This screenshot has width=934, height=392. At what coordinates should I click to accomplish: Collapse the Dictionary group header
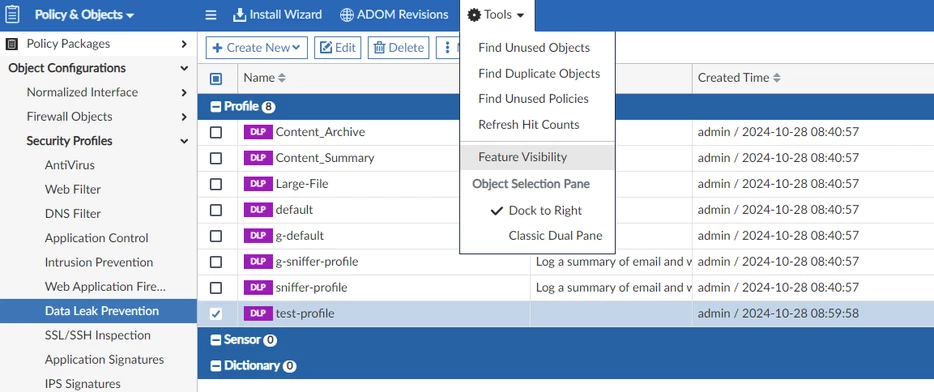216,366
